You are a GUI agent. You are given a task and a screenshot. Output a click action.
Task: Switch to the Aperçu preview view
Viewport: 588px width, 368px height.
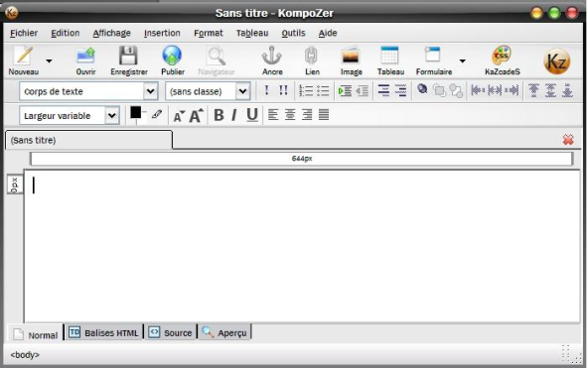[224, 332]
